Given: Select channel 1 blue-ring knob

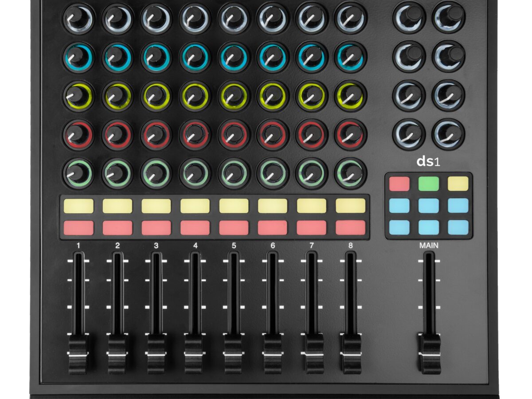Looking at the screenshot, I should (x=79, y=57).
